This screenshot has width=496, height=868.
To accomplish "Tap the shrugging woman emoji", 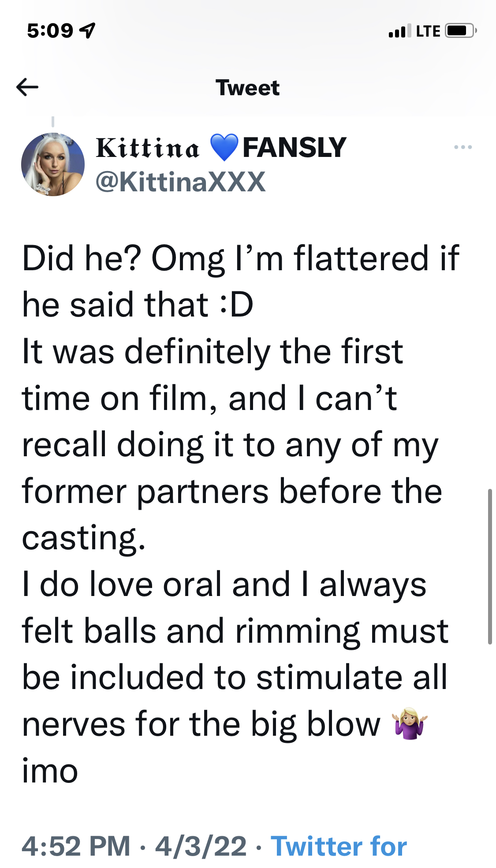I will [410, 723].
